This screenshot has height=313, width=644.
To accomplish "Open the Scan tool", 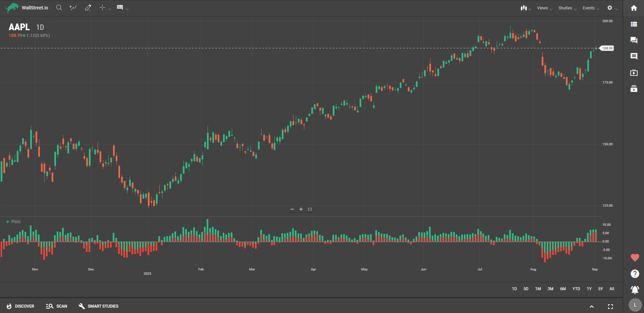I will (56, 306).
